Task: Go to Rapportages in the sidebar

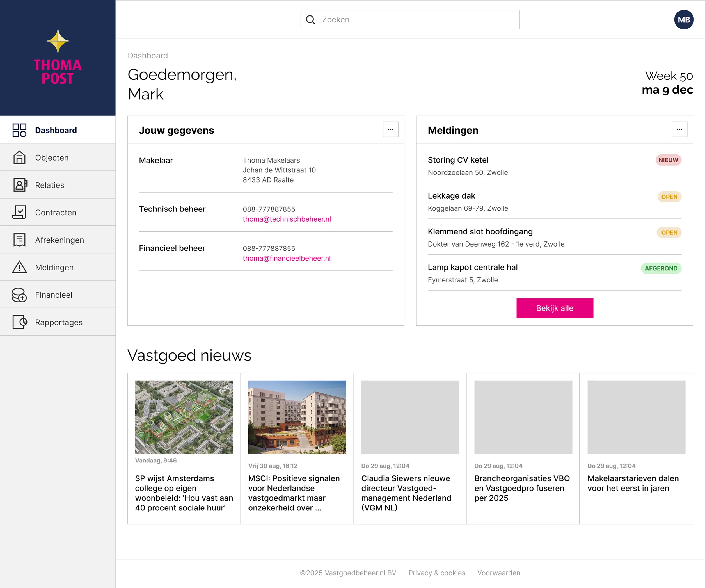Action: 59,322
